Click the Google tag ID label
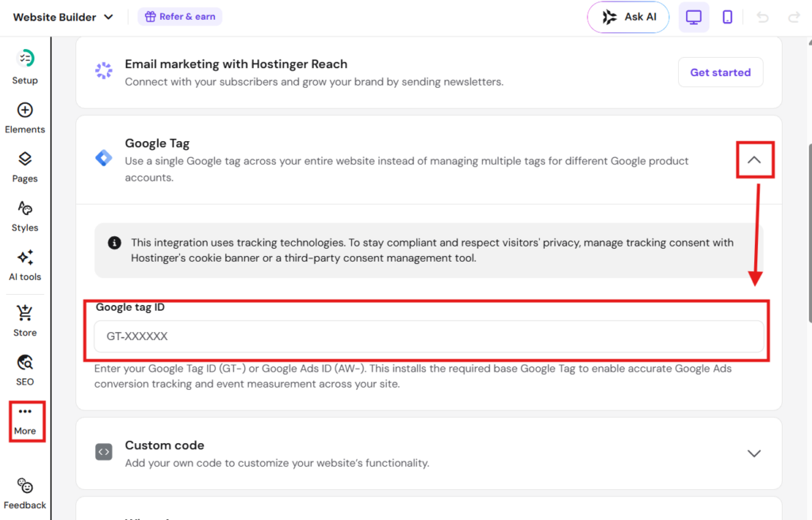The height and width of the screenshot is (520, 812). [x=130, y=307]
